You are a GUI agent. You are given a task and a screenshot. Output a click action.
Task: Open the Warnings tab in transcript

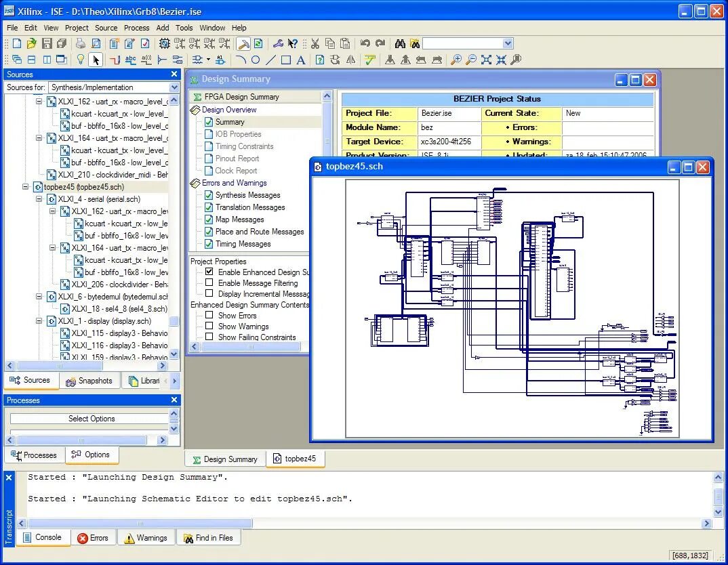pos(146,538)
